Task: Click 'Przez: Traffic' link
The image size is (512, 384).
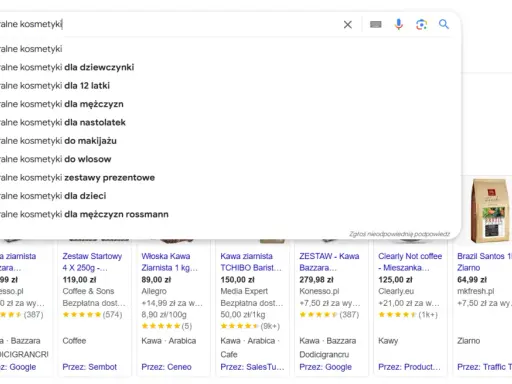Action: coord(484,367)
